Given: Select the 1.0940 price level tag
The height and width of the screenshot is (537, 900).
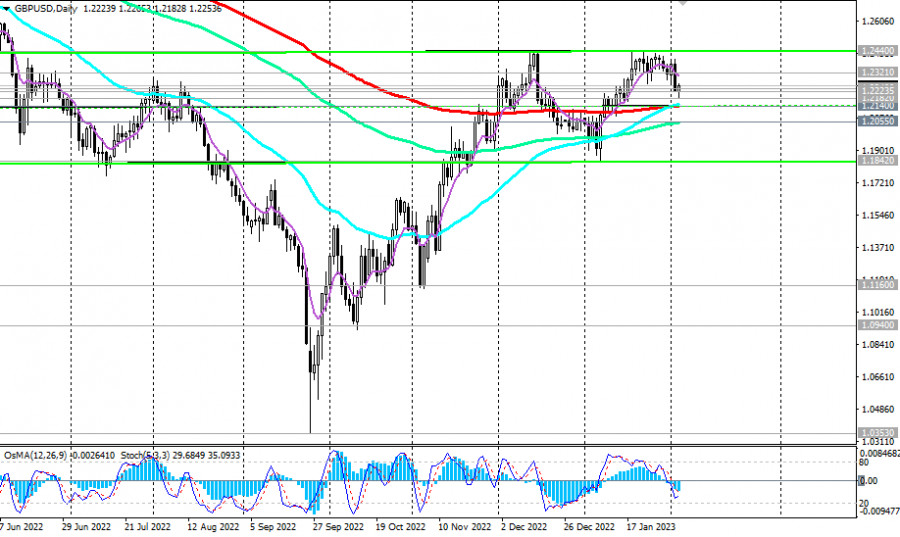Looking at the screenshot, I should pyautogui.click(x=876, y=325).
